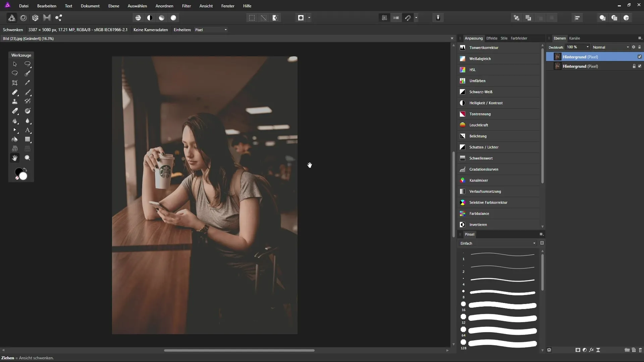This screenshot has width=644, height=362.
Task: Open the Ebene menu
Action: click(x=114, y=6)
